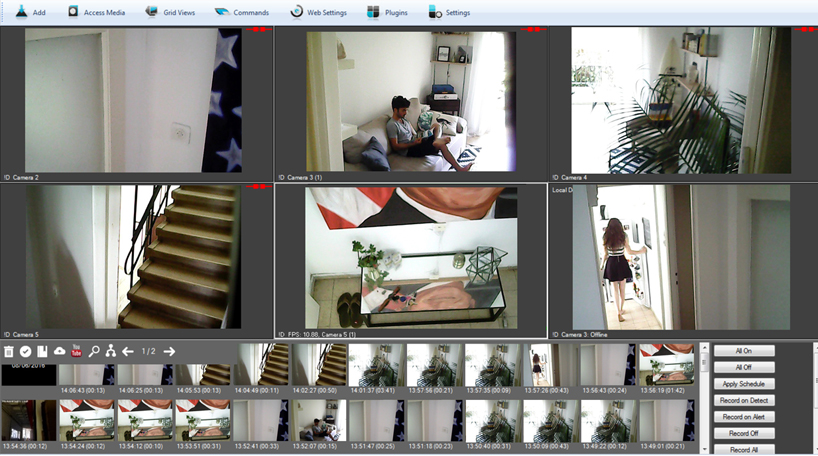
Task: Select the Camera 5 (1) table view
Action: tap(411, 257)
